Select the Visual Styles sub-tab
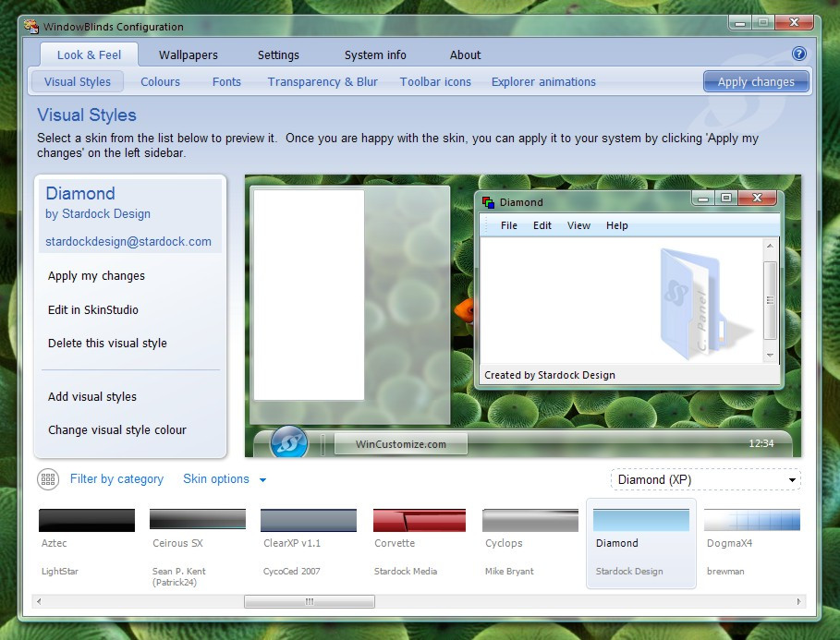This screenshot has width=840, height=640. [x=77, y=81]
